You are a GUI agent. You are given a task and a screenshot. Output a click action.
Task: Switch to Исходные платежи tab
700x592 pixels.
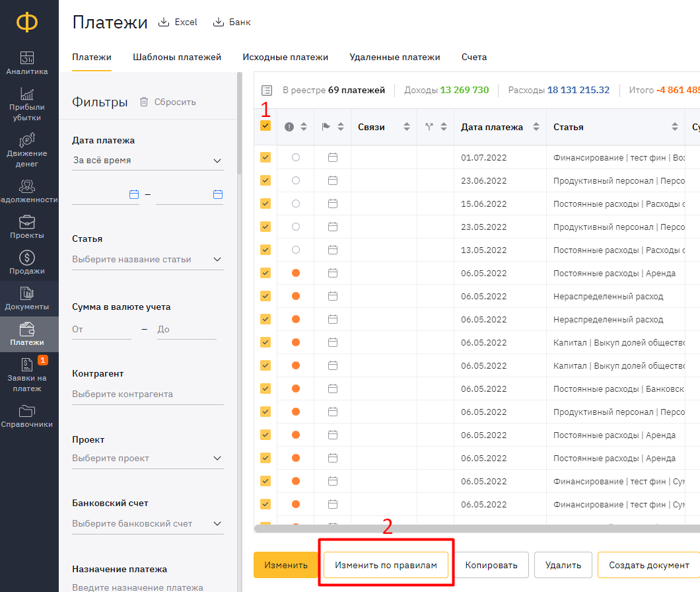285,57
